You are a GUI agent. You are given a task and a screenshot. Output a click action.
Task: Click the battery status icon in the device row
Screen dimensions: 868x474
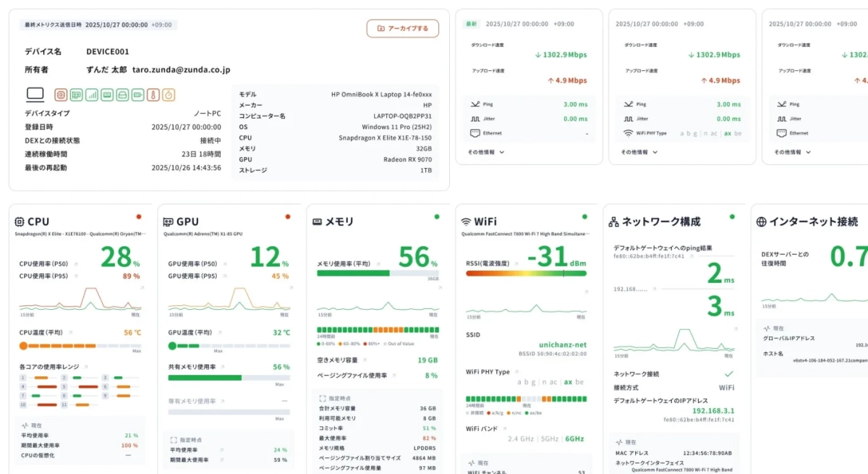point(137,94)
